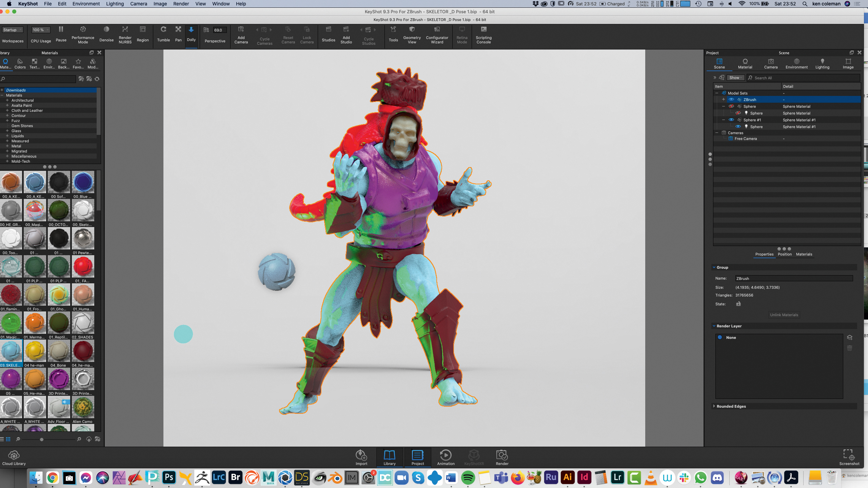Pause the real-time render
868x488 pixels.
click(61, 34)
